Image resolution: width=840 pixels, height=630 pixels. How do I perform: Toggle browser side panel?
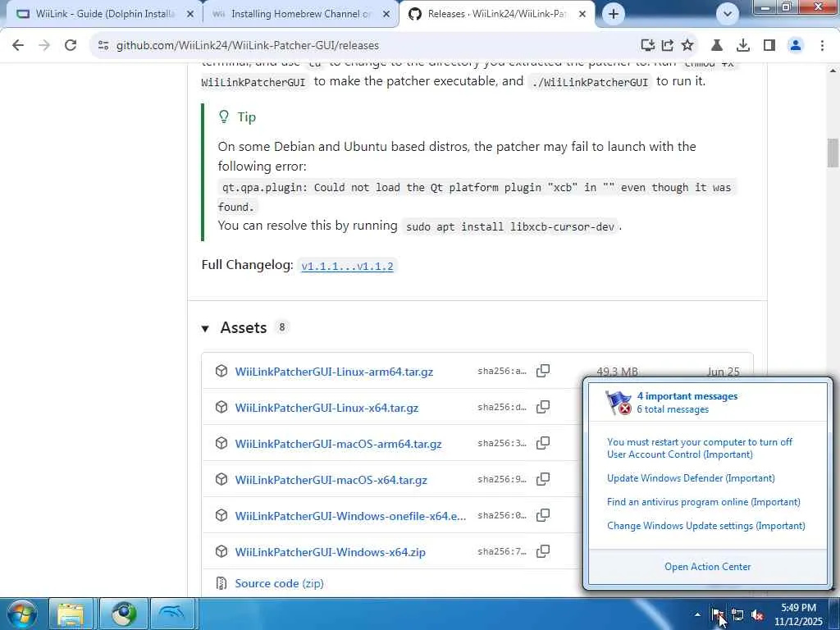coord(769,46)
